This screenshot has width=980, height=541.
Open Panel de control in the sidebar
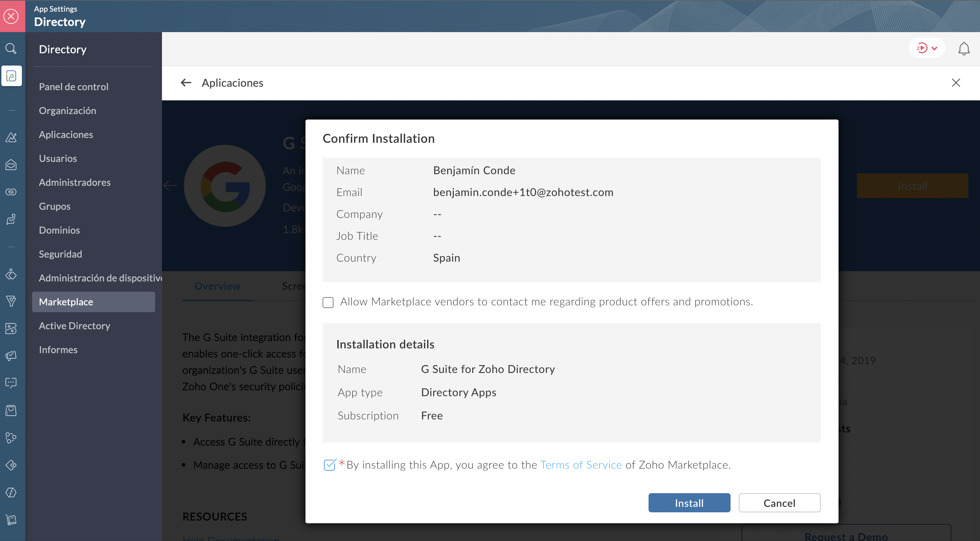coord(73,87)
